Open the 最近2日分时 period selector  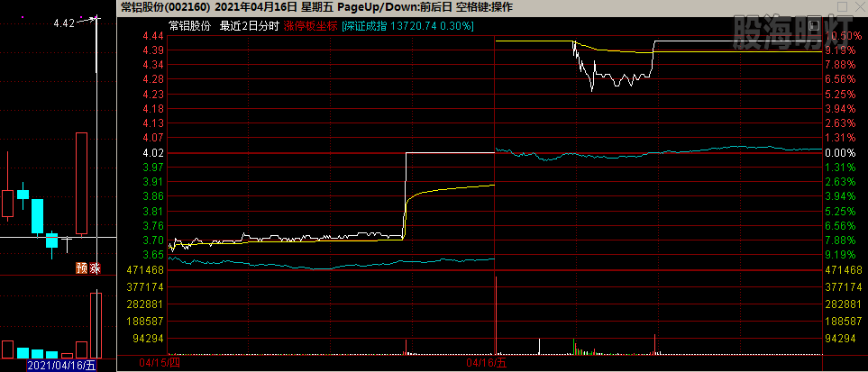point(250,26)
